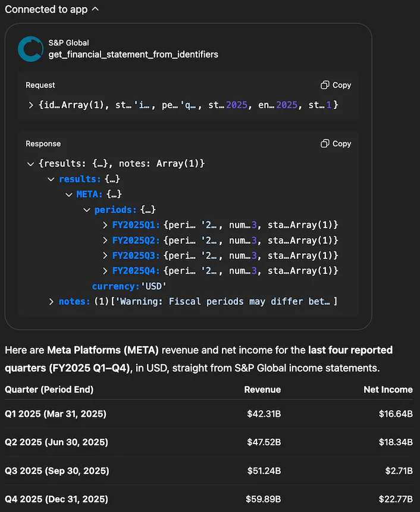Expand the notes array
Screen dimensions: 420x512
coord(51,302)
